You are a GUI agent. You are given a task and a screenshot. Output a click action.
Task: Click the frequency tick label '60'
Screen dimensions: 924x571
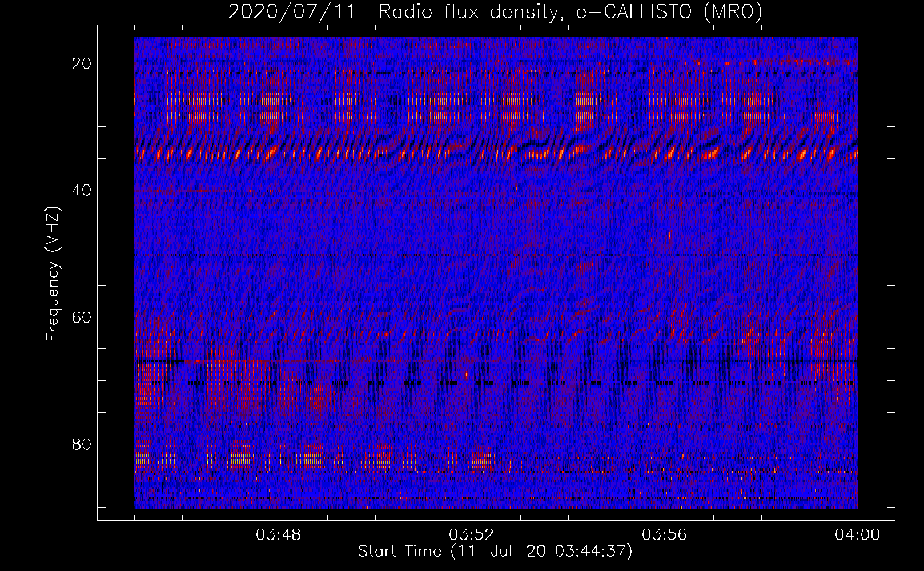(82, 317)
